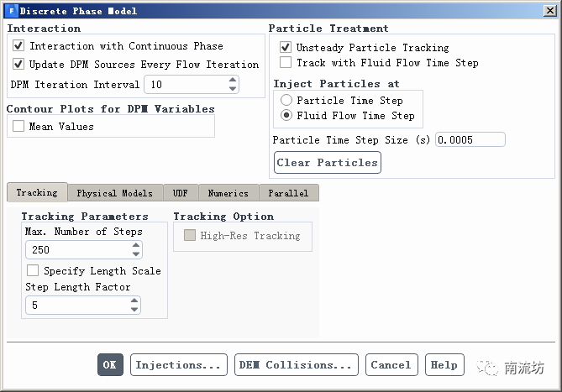Enable Mean Values for contour plots

pos(19,127)
